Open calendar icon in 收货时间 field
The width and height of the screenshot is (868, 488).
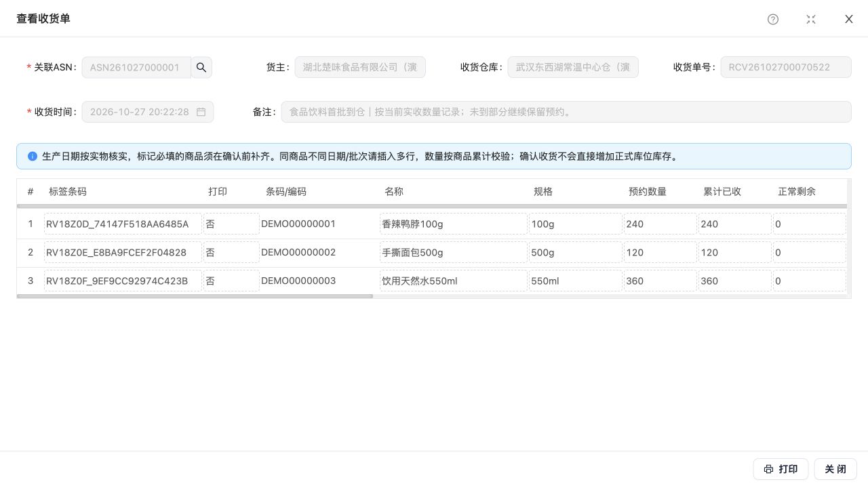pyautogui.click(x=201, y=112)
